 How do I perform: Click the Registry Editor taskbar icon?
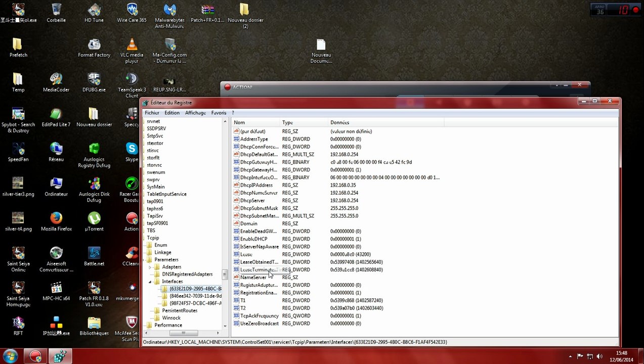(60, 356)
